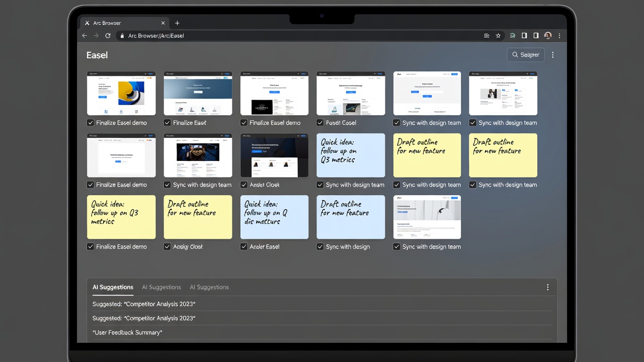The image size is (644, 362).
Task: Uncheck the "Finalize East" checkbox
Action: tap(167, 123)
